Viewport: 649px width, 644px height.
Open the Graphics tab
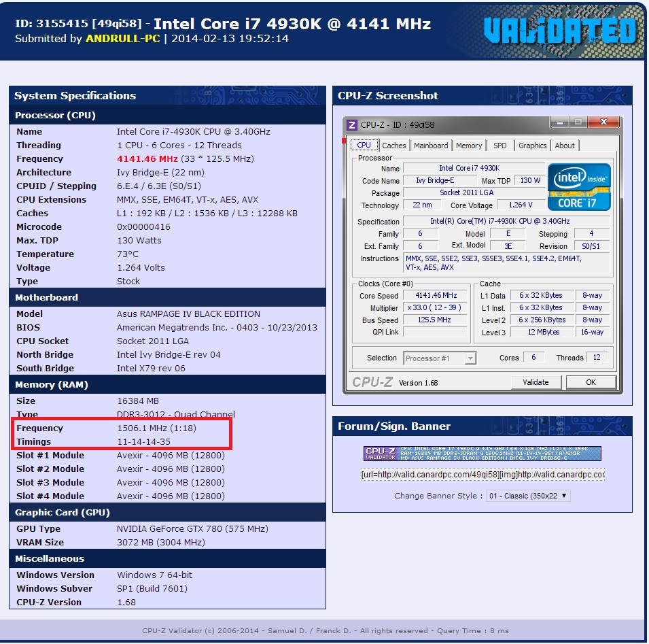point(532,146)
